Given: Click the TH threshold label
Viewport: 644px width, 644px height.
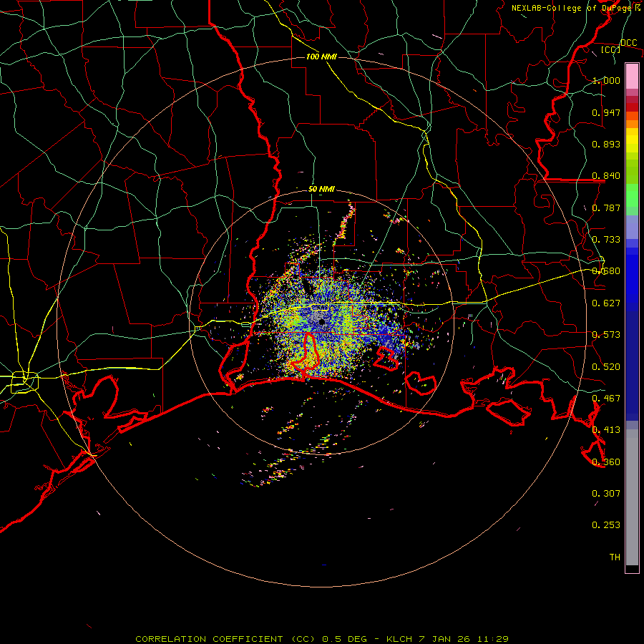Looking at the screenshot, I should [x=615, y=557].
